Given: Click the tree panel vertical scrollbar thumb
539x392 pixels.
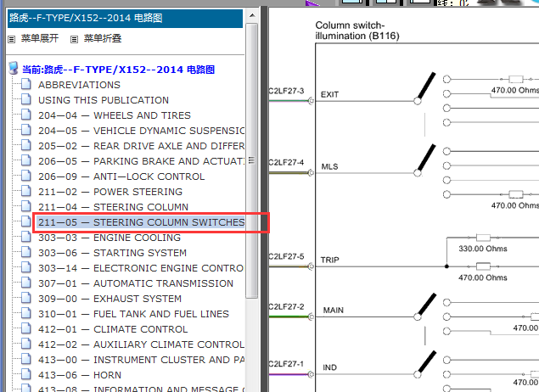Looking at the screenshot, I should click(x=252, y=160).
